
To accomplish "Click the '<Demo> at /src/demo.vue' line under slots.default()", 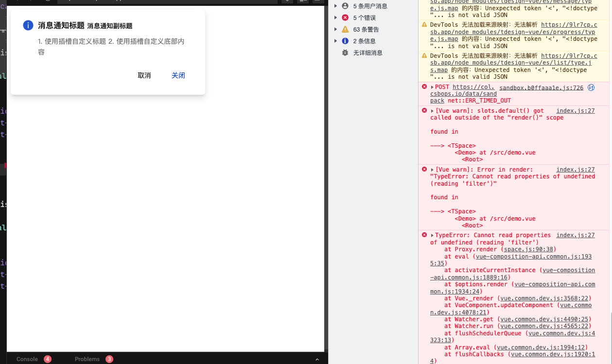I will pos(495,152).
